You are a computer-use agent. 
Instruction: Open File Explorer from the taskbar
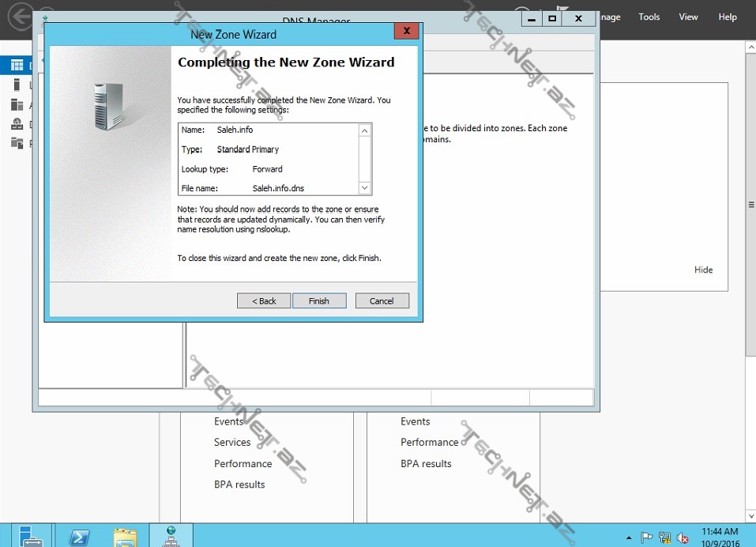point(125,536)
